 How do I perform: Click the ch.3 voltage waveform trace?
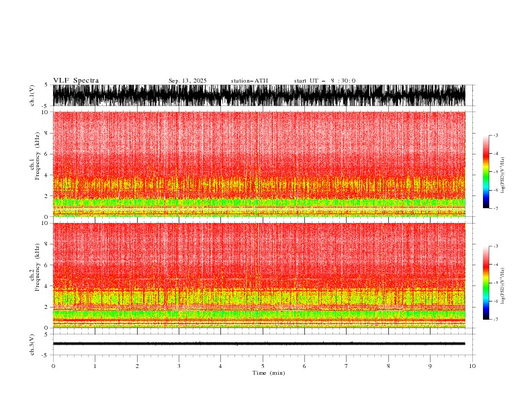tap(259, 344)
